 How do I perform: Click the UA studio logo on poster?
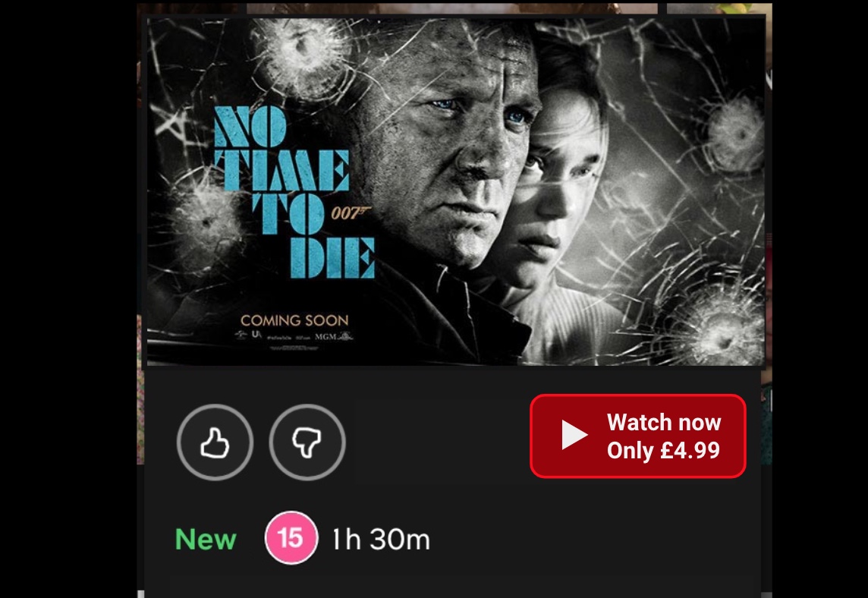tap(256, 335)
